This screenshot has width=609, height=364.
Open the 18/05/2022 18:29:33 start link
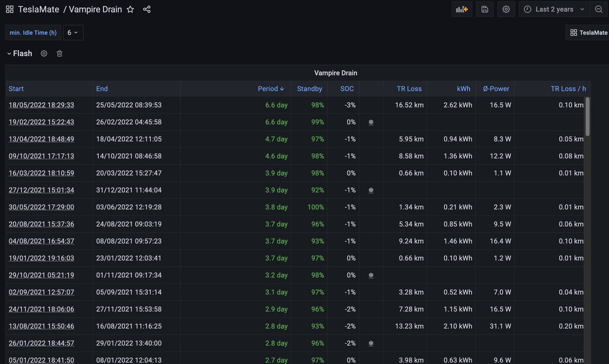[41, 105]
